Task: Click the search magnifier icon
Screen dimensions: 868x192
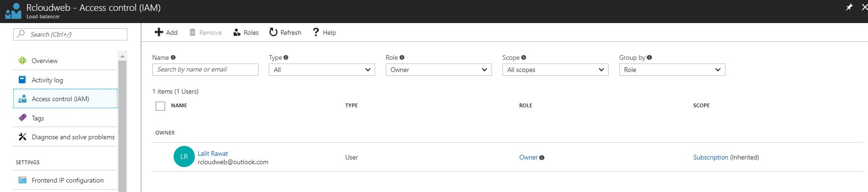Action: [21, 34]
